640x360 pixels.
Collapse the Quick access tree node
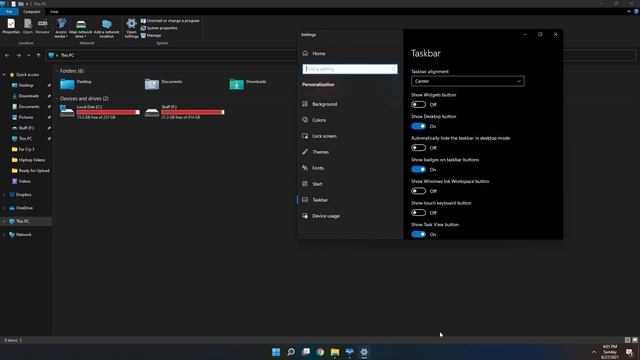pyautogui.click(x=4, y=75)
